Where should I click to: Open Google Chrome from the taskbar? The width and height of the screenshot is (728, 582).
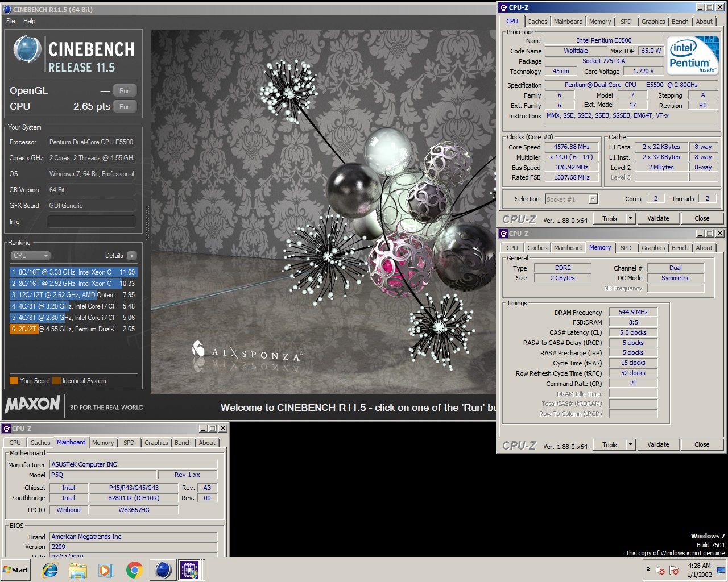pos(134,570)
